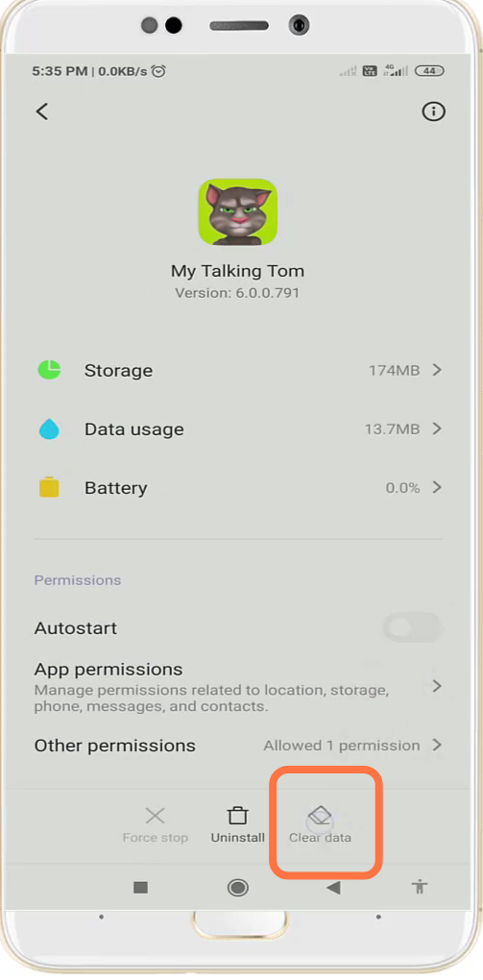Screen dimensions: 483x980
Task: Tap the Force stop X icon
Action: click(155, 816)
